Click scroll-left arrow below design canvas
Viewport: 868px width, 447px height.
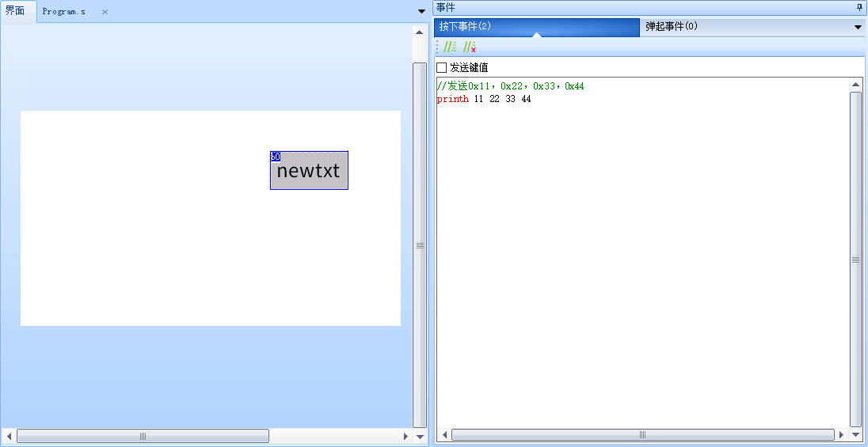9,436
